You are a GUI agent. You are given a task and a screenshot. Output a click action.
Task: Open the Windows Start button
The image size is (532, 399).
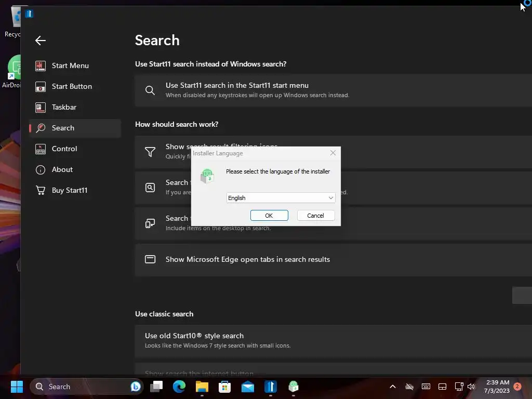[x=17, y=387]
